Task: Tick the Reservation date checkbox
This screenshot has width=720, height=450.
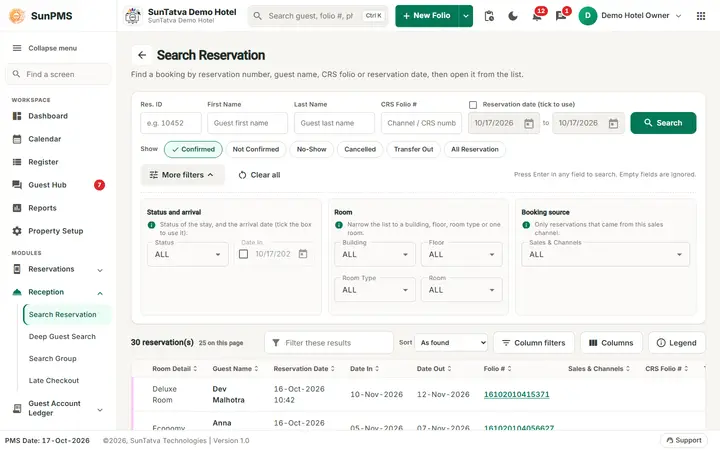Action: click(473, 105)
